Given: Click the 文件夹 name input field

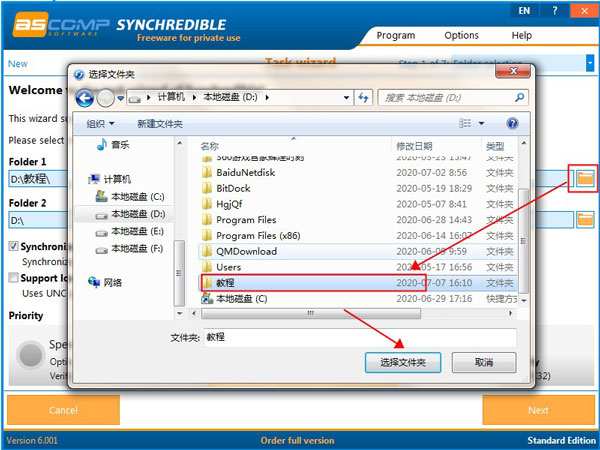Looking at the screenshot, I should (x=360, y=337).
